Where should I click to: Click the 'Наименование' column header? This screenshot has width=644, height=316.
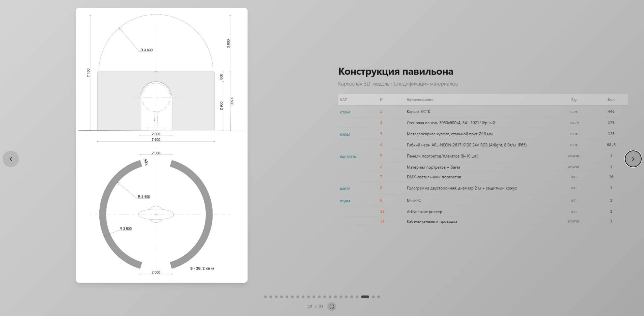pos(420,100)
